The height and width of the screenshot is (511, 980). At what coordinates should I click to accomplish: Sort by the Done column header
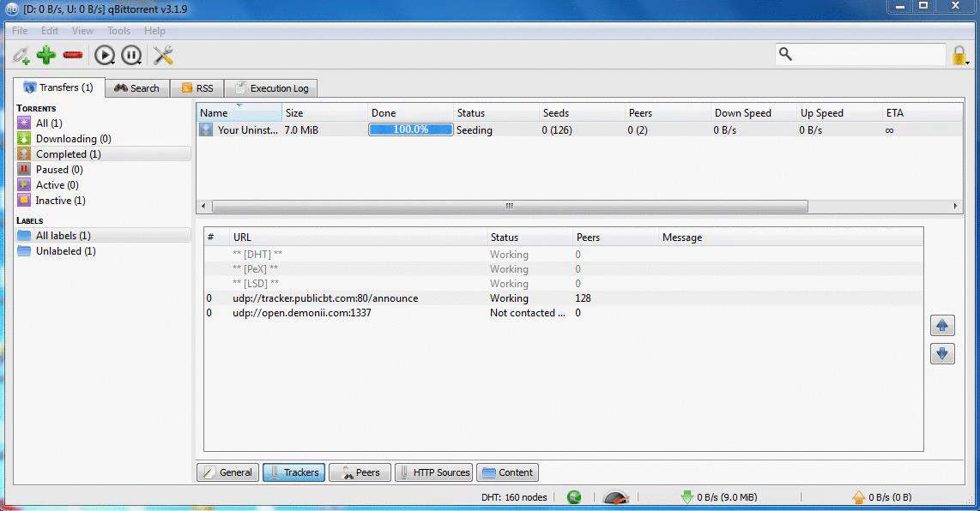coord(411,112)
